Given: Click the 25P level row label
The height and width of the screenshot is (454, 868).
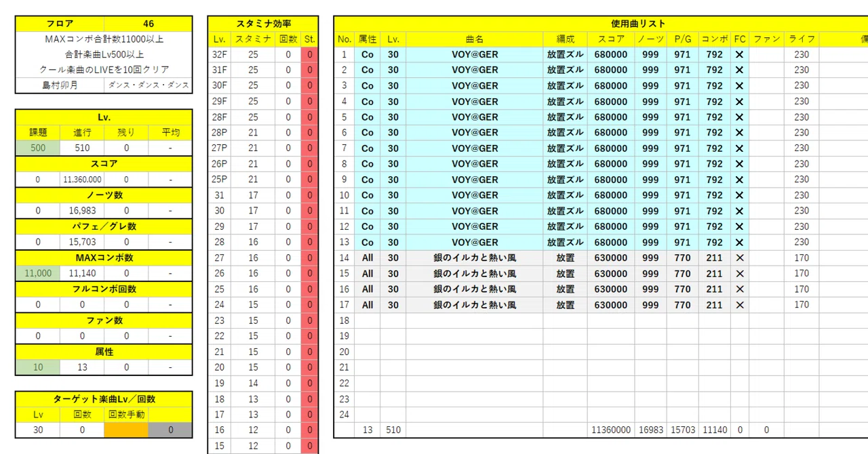Looking at the screenshot, I should [219, 179].
